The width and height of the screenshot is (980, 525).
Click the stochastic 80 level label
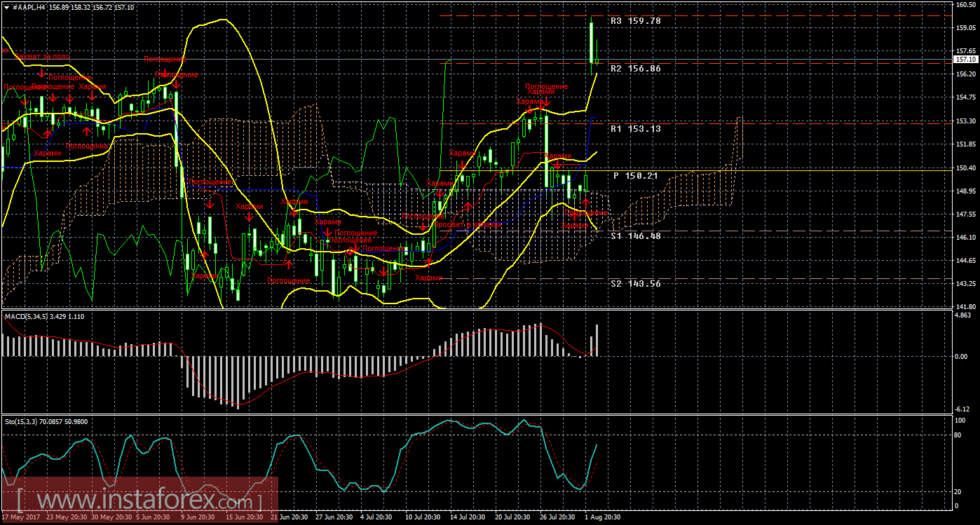click(970, 435)
